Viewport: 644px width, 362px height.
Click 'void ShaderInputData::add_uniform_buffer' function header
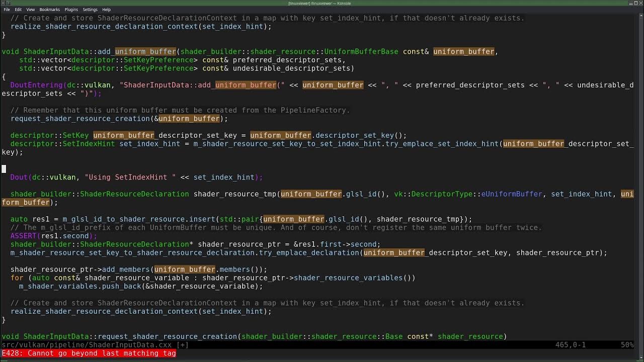(250, 51)
